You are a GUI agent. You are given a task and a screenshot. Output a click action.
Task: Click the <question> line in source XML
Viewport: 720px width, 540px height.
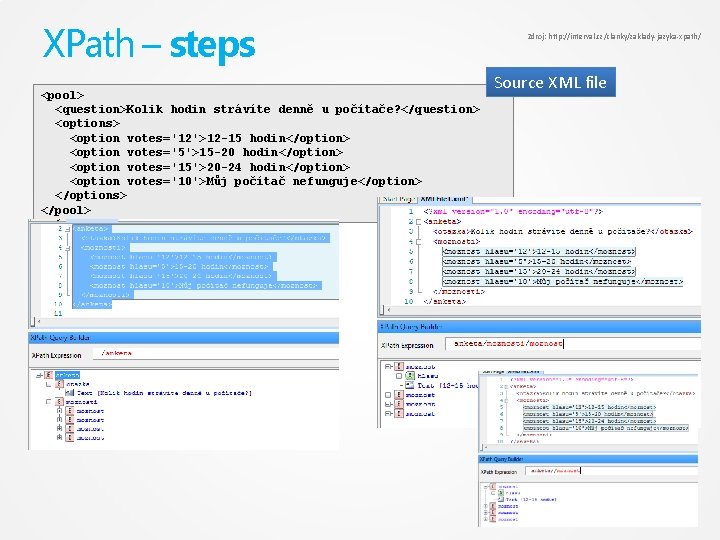coord(268,109)
